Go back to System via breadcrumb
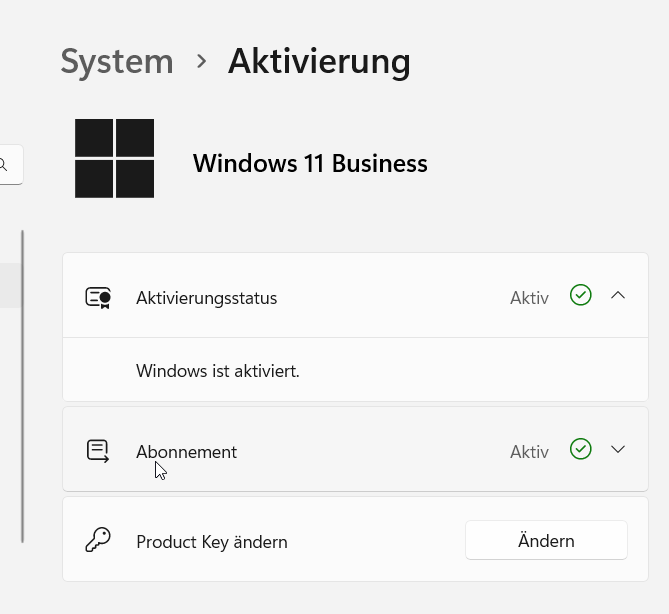 click(117, 61)
